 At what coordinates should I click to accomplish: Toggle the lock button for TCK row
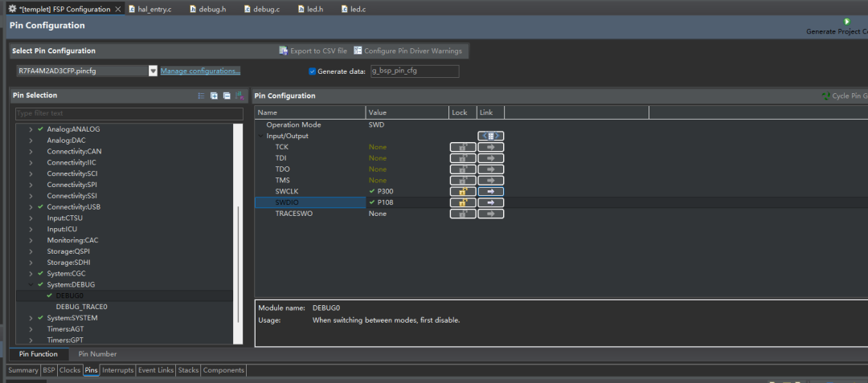pos(462,147)
